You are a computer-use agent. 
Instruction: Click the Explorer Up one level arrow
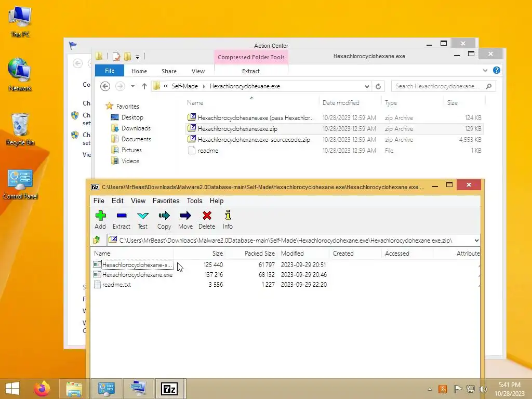(144, 86)
